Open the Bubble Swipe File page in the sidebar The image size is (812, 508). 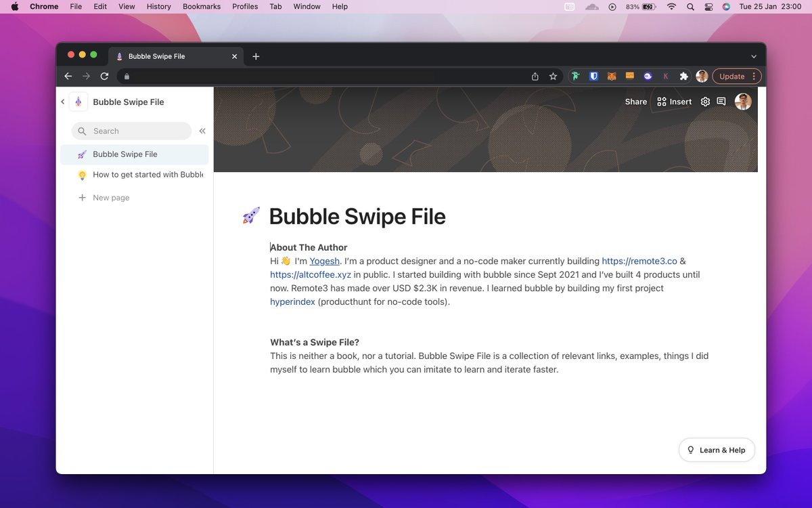click(135, 154)
